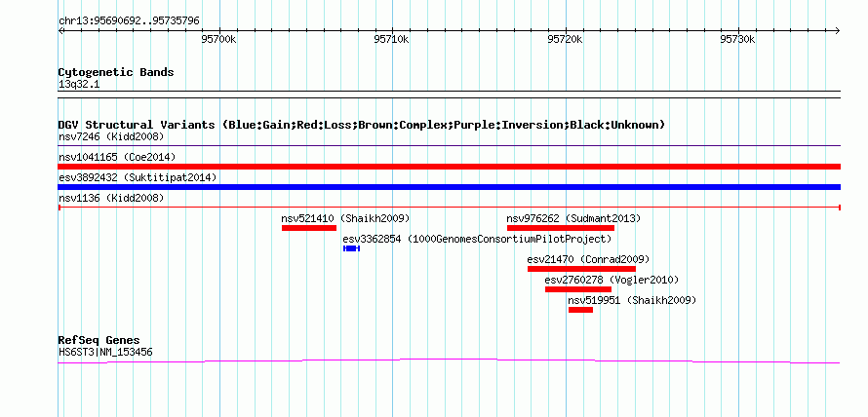Select the red bar under nsv976262
Image resolution: width=868 pixels, height=417 pixels.
(x=561, y=228)
